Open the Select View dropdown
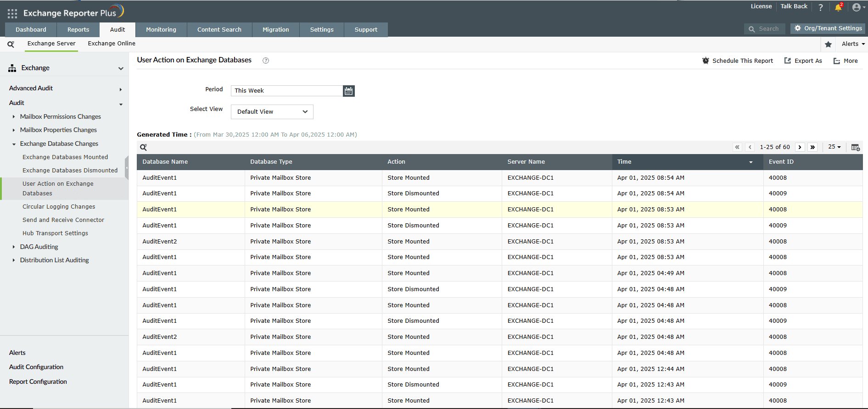 click(x=272, y=112)
